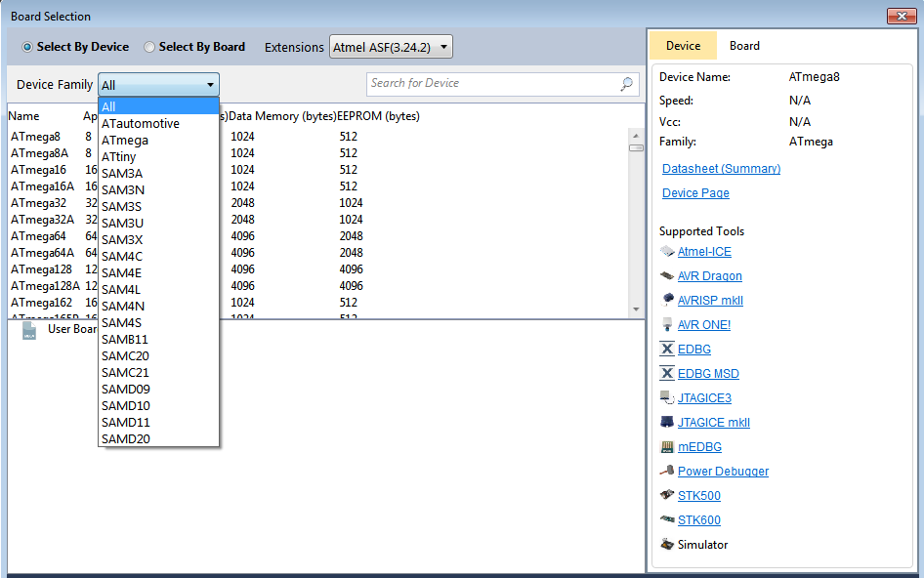Select SAM3N device family

(x=158, y=189)
